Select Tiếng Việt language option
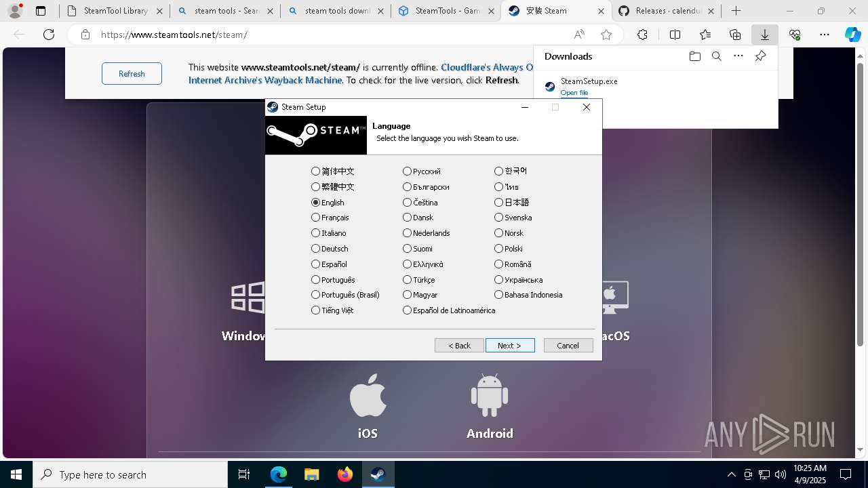The height and width of the screenshot is (488, 868). click(x=333, y=310)
